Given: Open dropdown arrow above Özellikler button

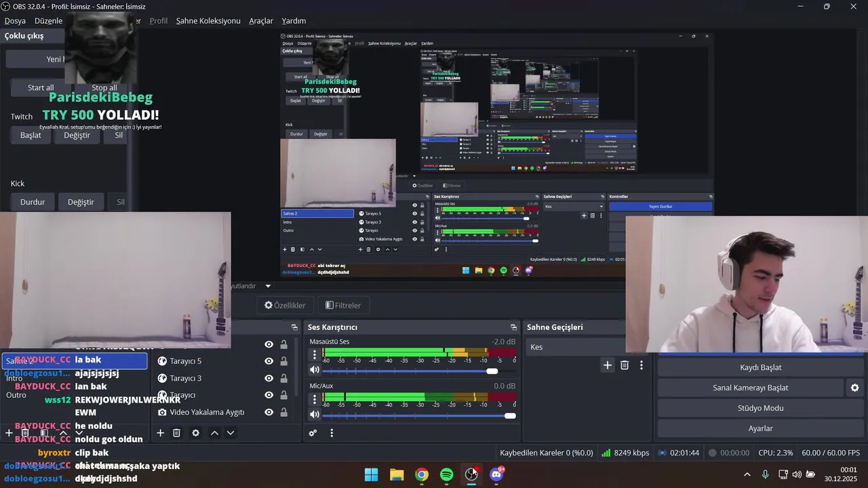Looking at the screenshot, I should coord(268,286).
